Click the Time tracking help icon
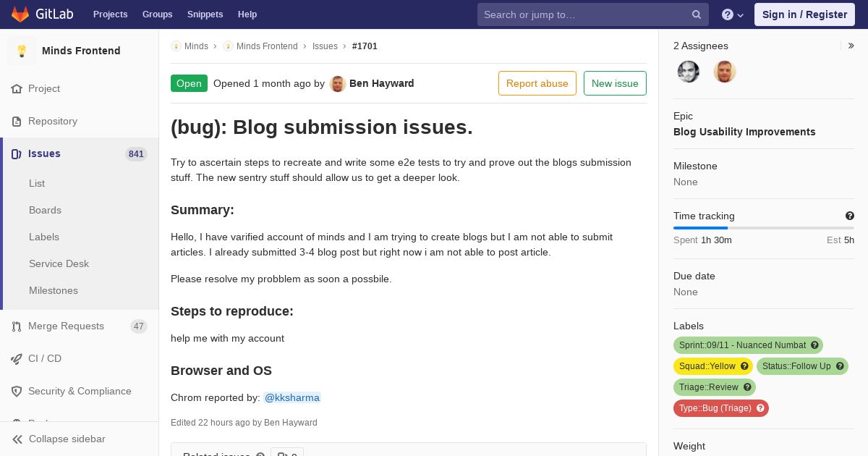 [850, 216]
